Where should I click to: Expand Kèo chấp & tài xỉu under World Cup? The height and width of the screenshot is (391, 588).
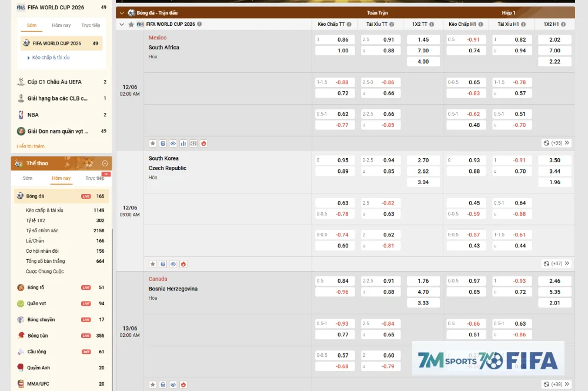48,58
